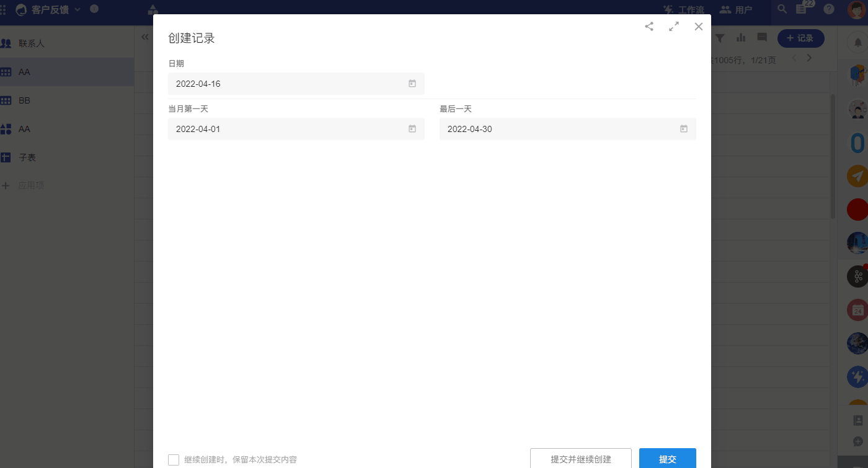This screenshot has width=868, height=468.
Task: Select 联系人 in the sidebar
Action: 31,43
